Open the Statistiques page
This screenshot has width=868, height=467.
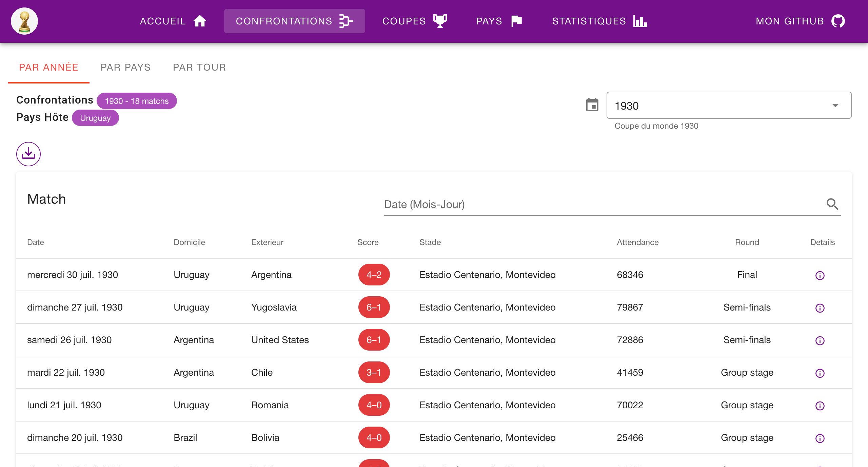pos(599,21)
